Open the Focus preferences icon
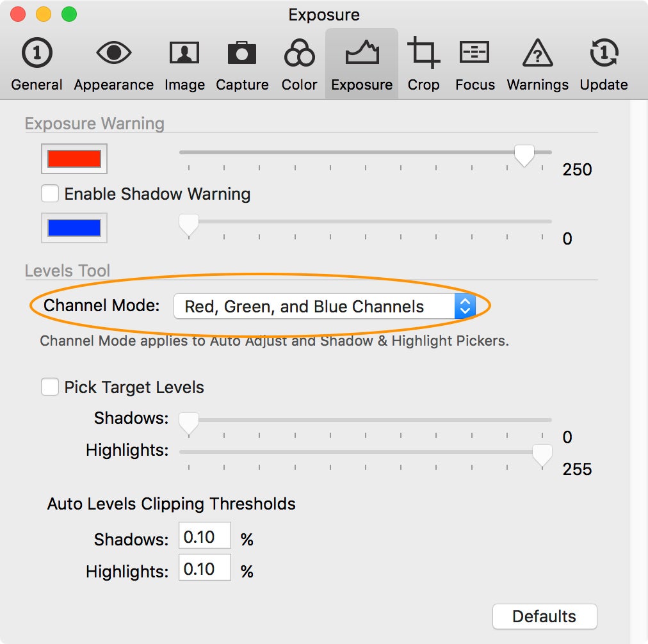Viewport: 648px width, 644px height. click(474, 64)
